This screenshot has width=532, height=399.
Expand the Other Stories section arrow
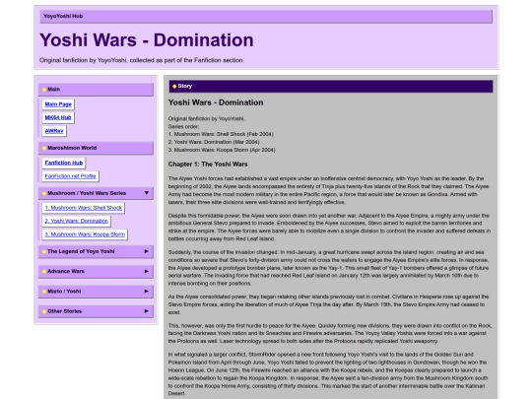[x=147, y=311]
